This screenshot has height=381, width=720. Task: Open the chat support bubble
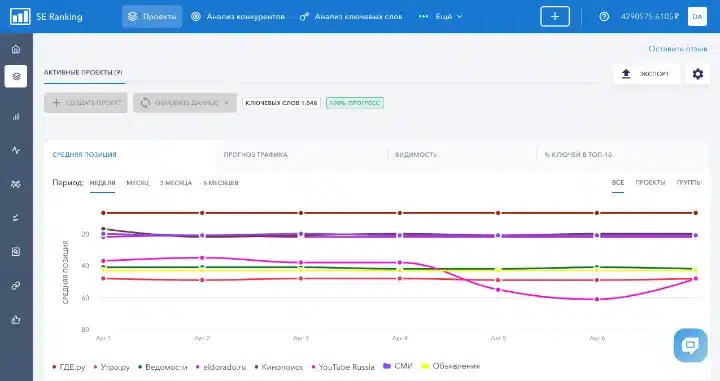click(x=690, y=345)
